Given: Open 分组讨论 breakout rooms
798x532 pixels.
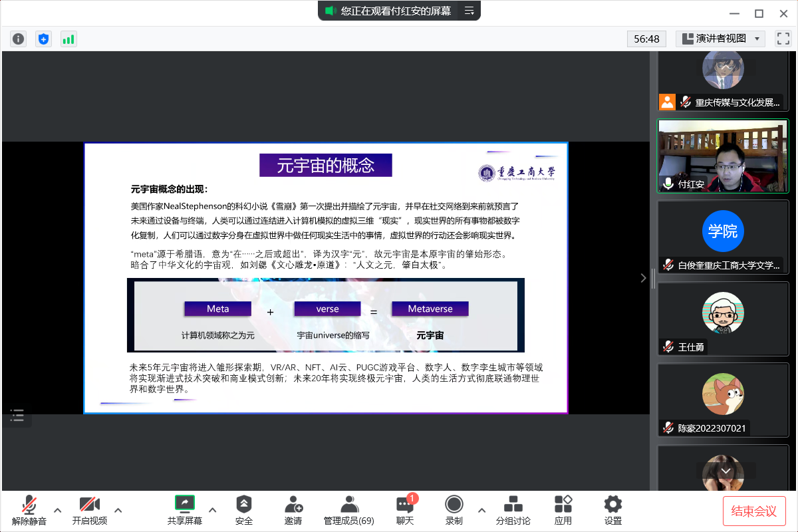Looking at the screenshot, I should [x=513, y=510].
